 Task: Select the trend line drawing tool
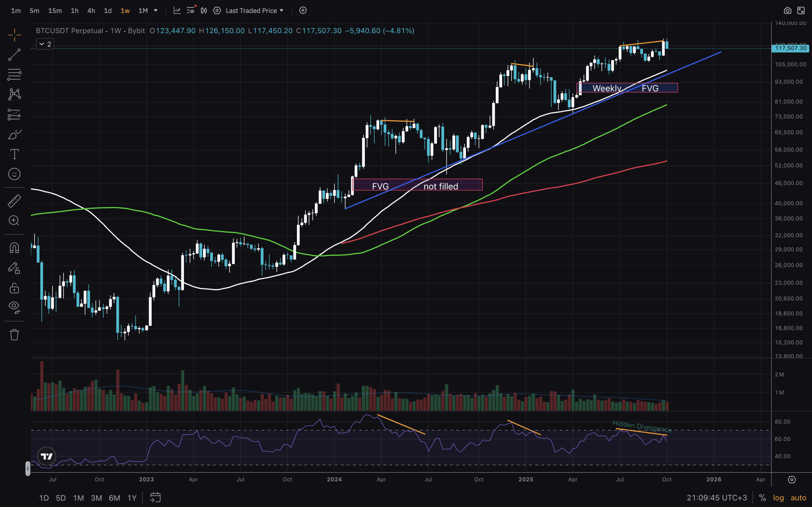point(14,55)
